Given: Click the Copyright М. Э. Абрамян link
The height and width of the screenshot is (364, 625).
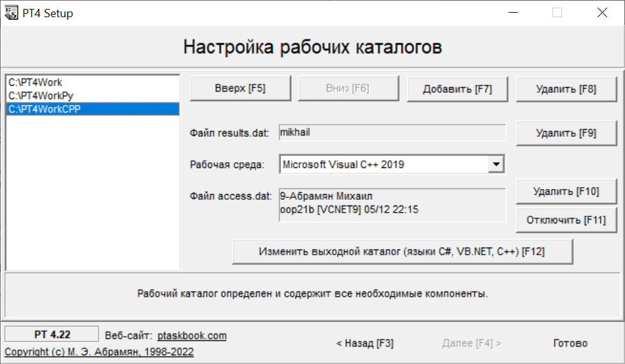Looking at the screenshot, I should [x=99, y=352].
